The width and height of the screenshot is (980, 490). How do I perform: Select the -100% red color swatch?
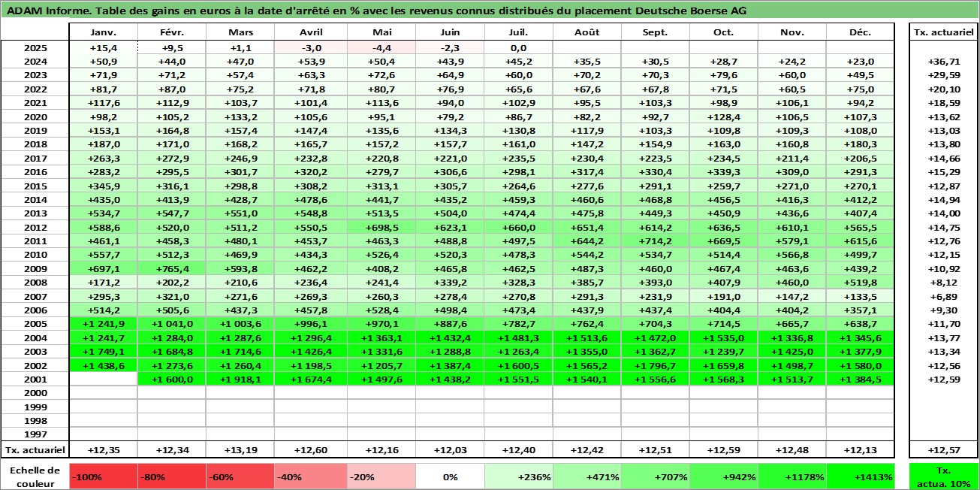[103, 476]
